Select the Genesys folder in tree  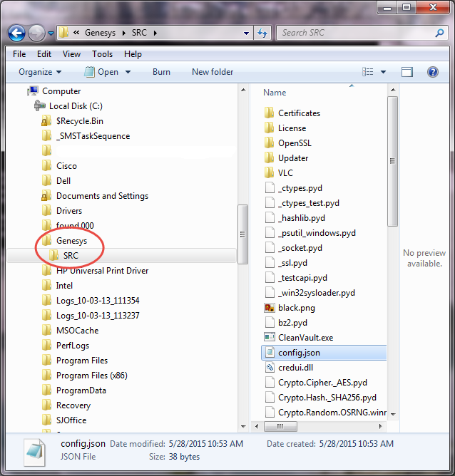click(x=71, y=241)
